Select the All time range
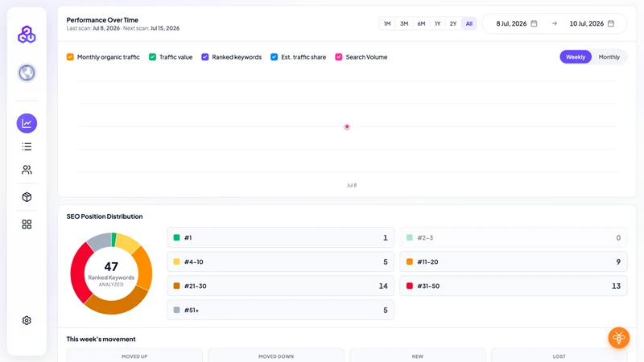This screenshot has width=644, height=362. click(469, 24)
